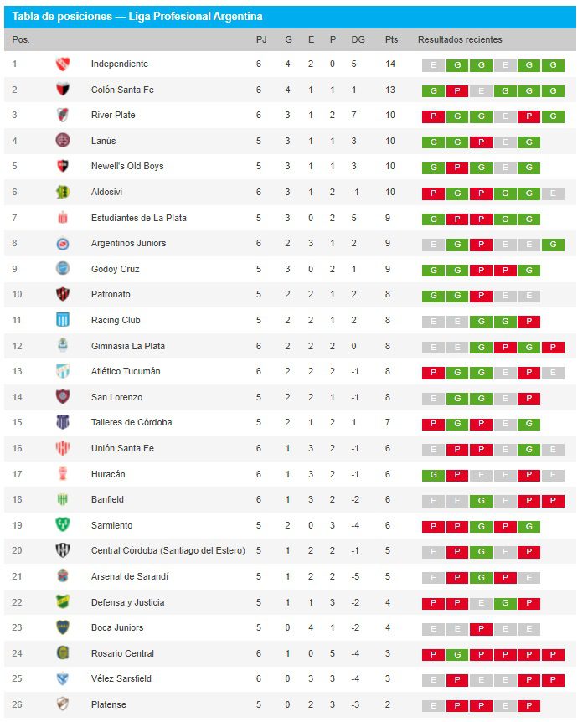
Task: Click the Boca Juniors crest icon
Action: 62,627
